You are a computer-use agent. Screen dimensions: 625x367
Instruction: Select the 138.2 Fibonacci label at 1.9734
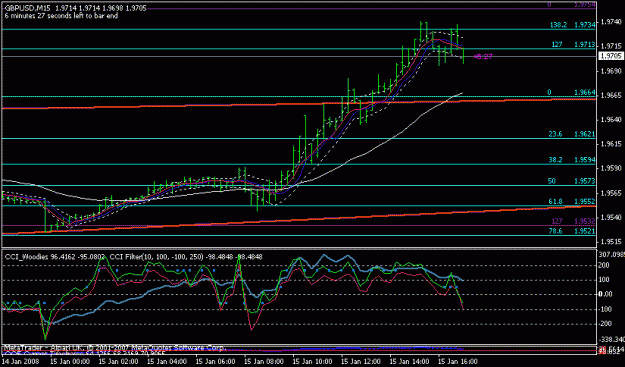(573, 25)
